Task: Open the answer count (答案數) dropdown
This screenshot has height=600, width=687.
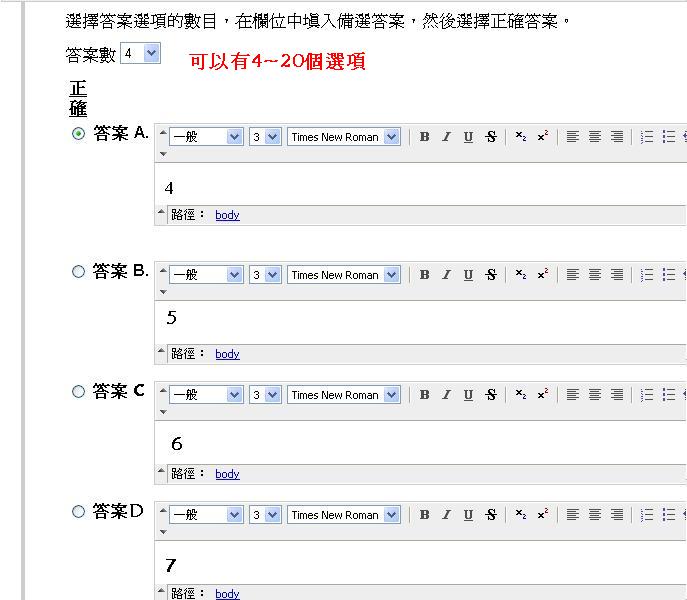Action: 140,54
